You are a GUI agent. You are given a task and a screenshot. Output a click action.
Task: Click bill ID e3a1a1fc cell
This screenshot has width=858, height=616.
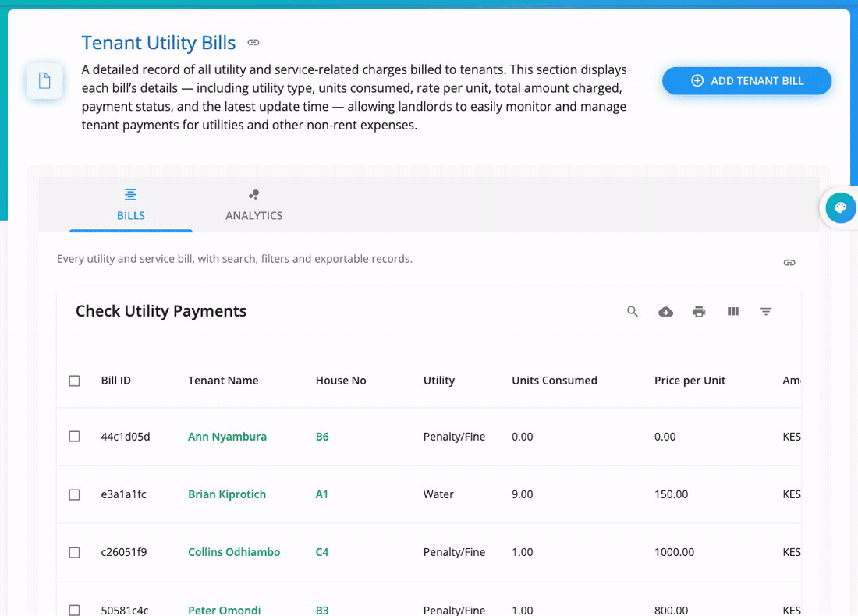[124, 494]
